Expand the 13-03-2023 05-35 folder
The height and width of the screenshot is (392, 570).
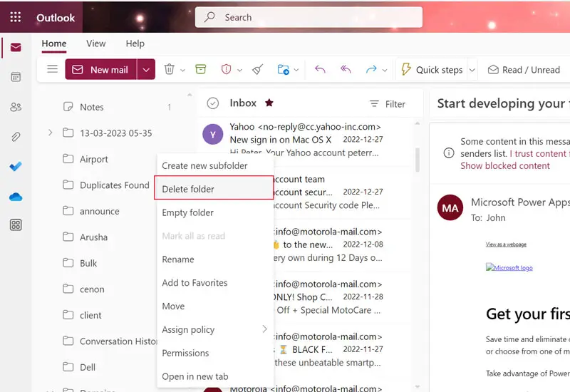point(49,133)
